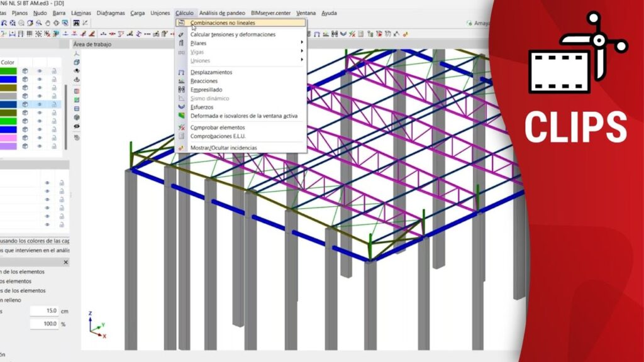Image resolution: width=644 pixels, height=362 pixels.
Task: Expand the Uniones submenu arrow in dropdown
Action: point(302,61)
